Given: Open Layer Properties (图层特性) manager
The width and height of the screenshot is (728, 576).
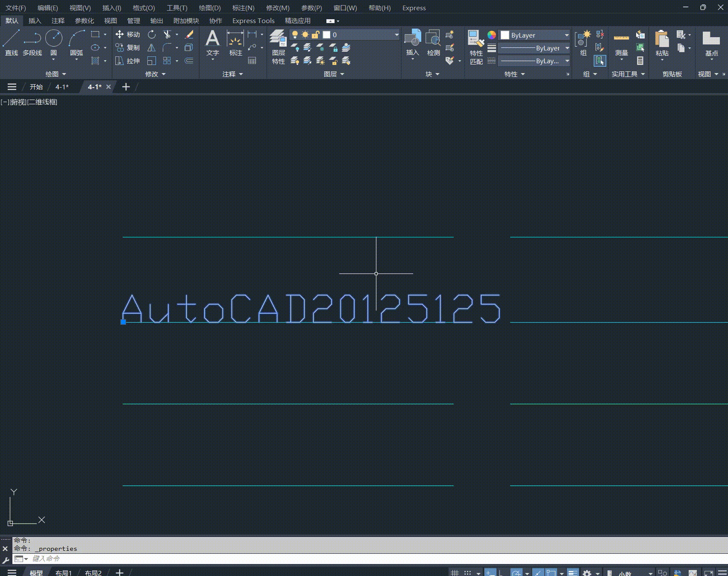Looking at the screenshot, I should click(279, 47).
